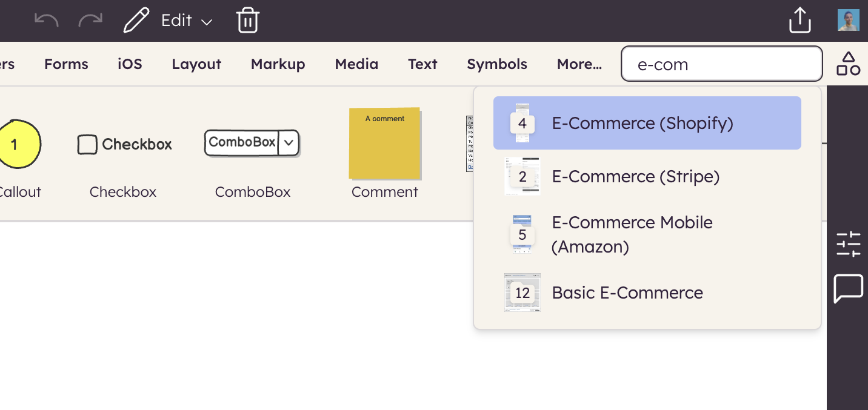Open the Symbols category
Screen dimensions: 868x410
point(496,64)
